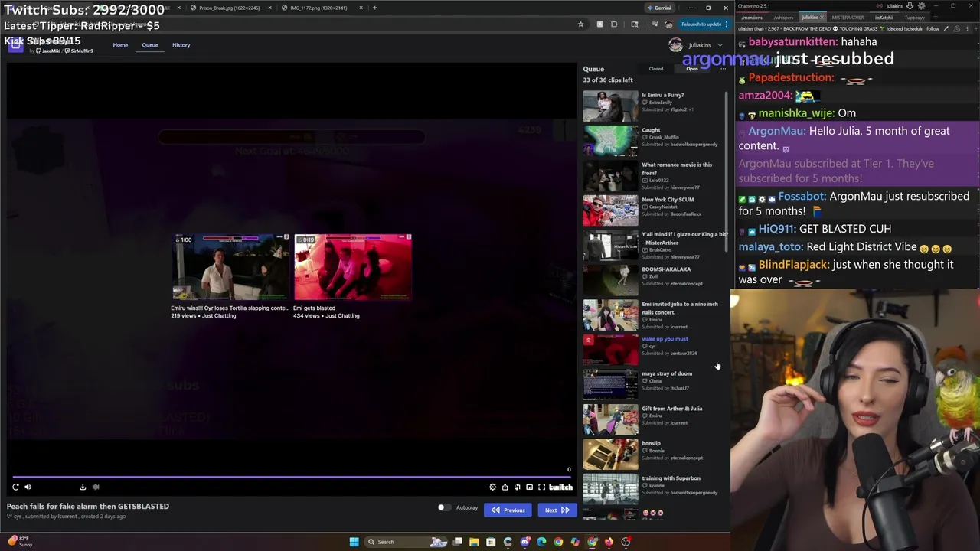
Task: Bookmark the page with the star icon
Action: (580, 24)
